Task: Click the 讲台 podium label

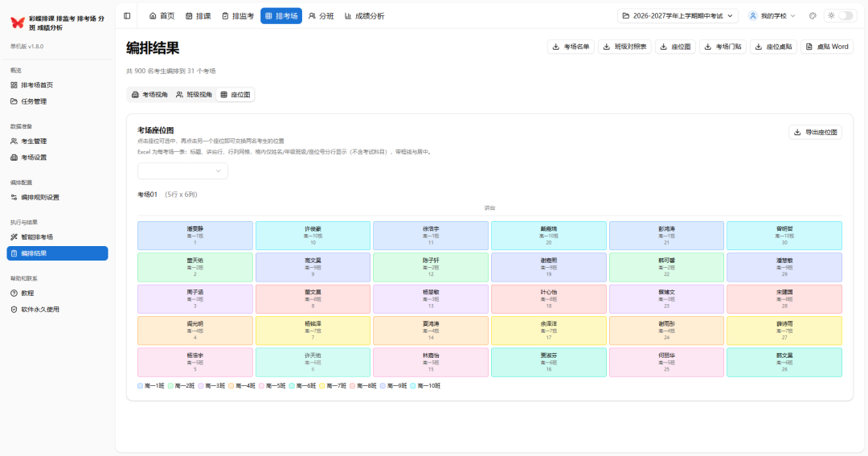Action: [489, 207]
